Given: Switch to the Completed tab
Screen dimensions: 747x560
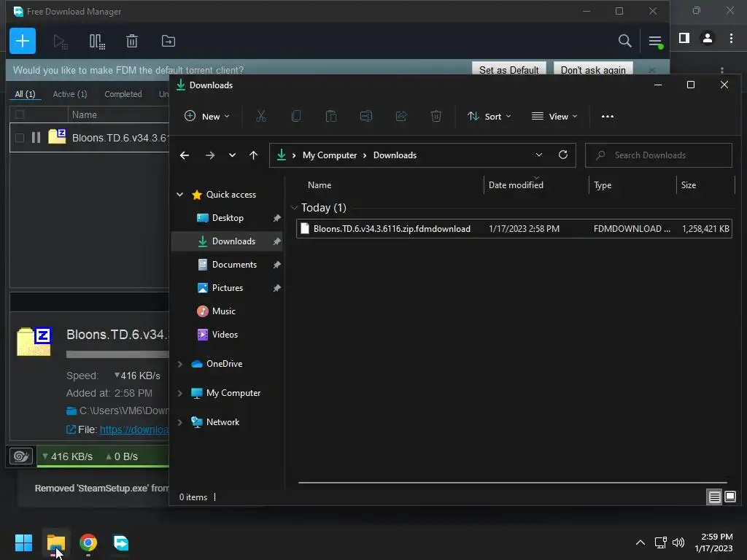Looking at the screenshot, I should coord(123,94).
